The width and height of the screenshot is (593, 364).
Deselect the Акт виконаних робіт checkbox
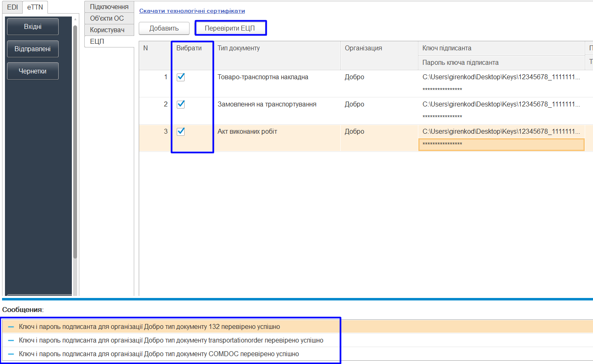coord(181,131)
